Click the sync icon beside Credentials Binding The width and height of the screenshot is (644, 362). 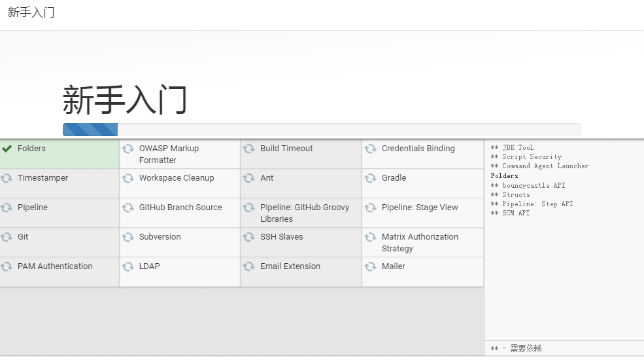(x=371, y=149)
